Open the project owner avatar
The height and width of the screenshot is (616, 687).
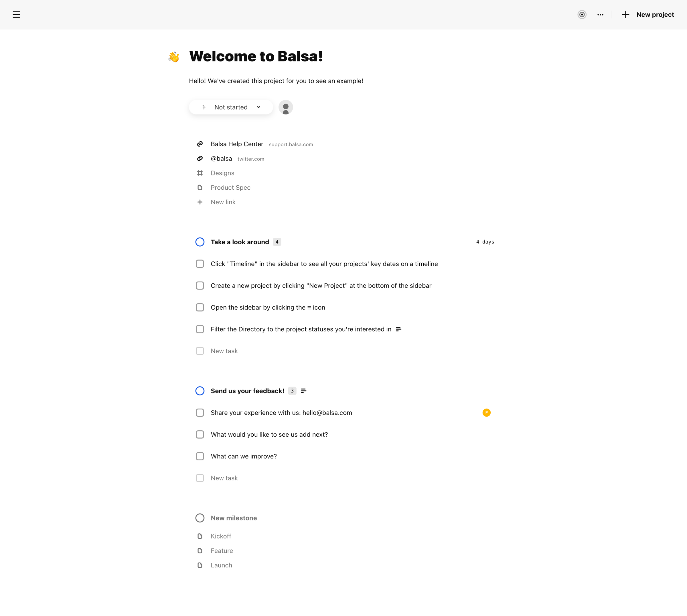(x=285, y=107)
